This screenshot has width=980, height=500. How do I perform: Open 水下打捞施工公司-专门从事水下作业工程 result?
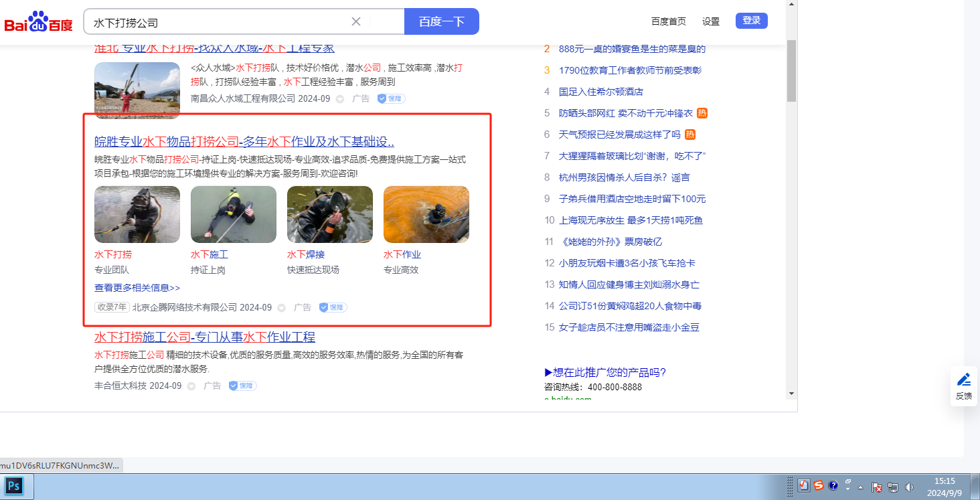pos(205,337)
